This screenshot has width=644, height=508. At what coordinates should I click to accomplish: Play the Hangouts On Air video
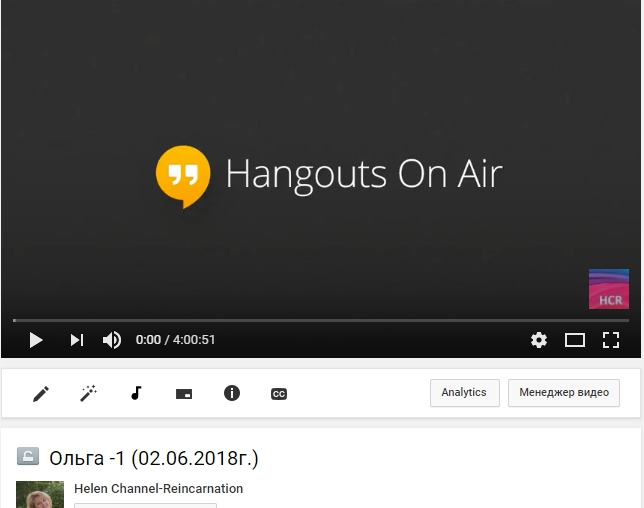click(36, 340)
